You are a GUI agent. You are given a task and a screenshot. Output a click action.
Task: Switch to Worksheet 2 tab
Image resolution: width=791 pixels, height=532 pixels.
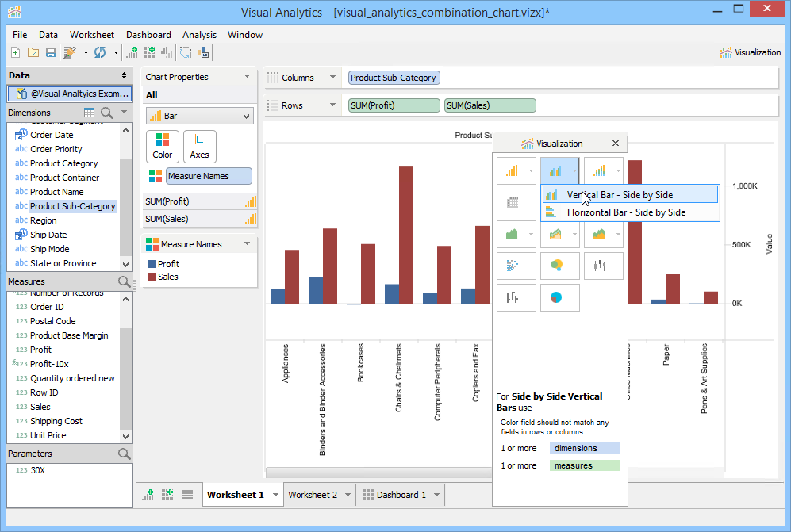313,495
